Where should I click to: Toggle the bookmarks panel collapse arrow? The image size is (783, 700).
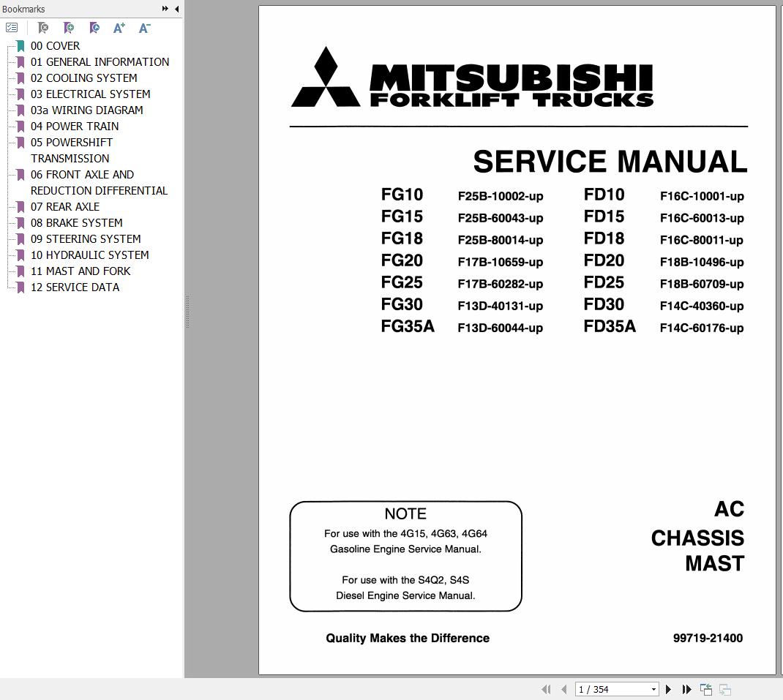coord(176,9)
